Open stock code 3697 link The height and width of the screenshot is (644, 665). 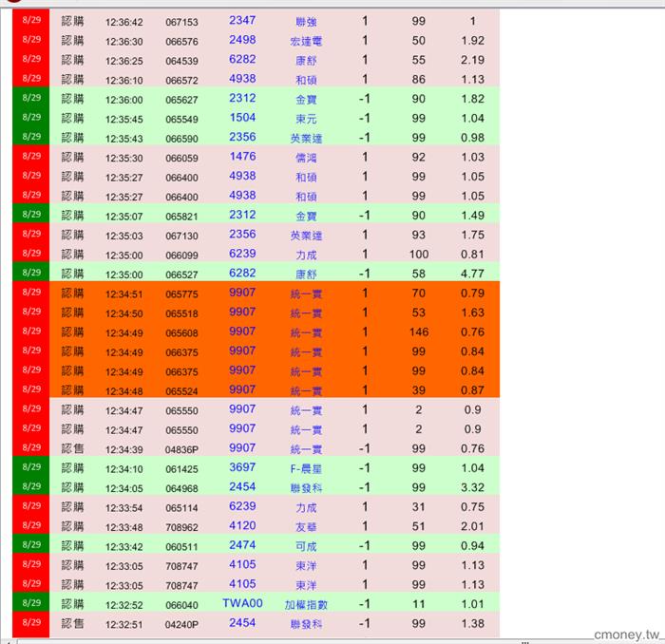242,467
